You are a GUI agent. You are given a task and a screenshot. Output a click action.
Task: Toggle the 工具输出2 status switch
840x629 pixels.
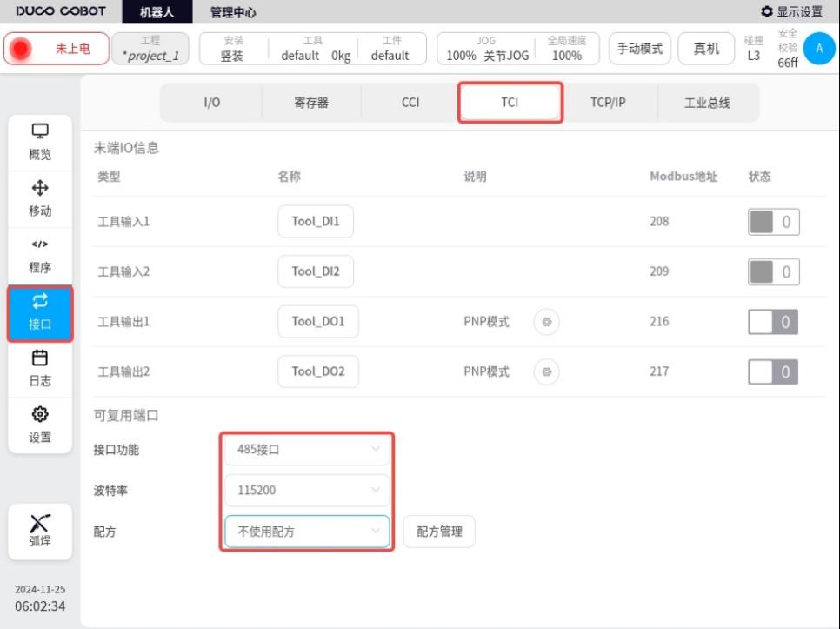pyautogui.click(x=773, y=372)
